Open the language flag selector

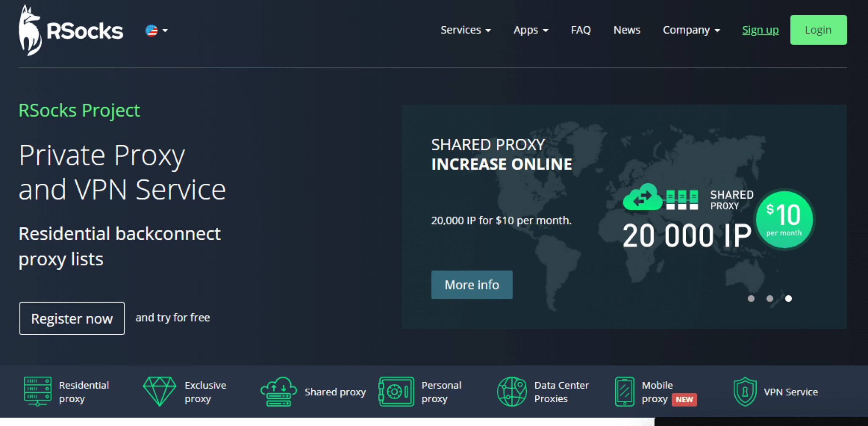tap(156, 31)
